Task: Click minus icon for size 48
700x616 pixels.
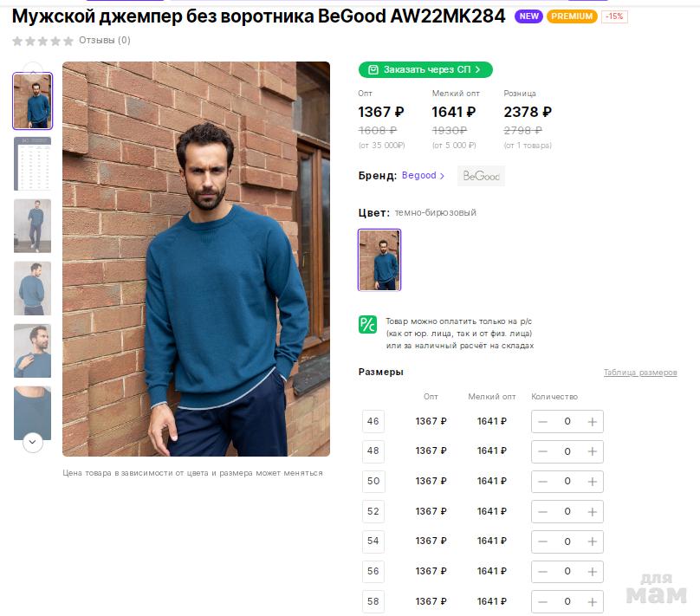Action: point(543,451)
